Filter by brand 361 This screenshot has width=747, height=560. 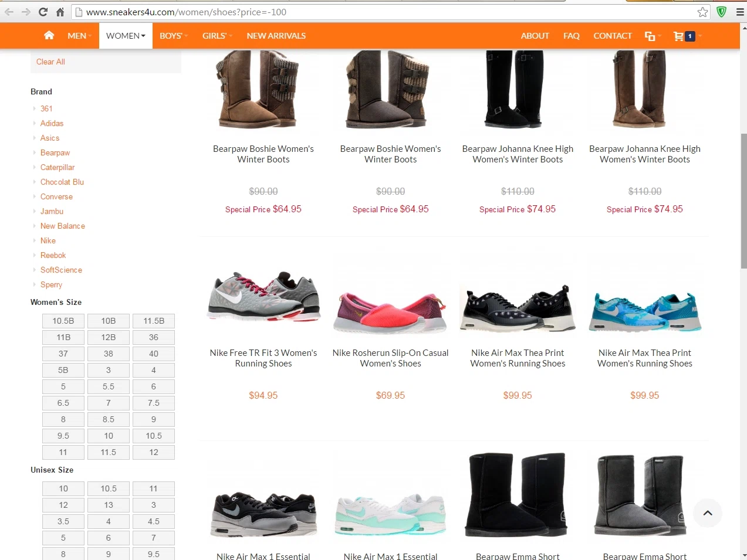(x=46, y=108)
